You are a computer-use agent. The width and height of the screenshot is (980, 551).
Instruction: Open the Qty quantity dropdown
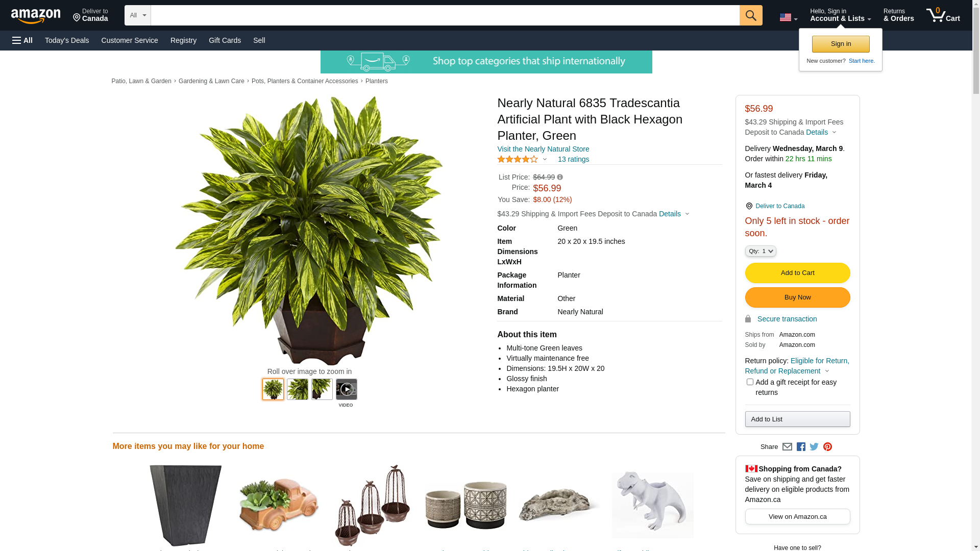click(761, 251)
